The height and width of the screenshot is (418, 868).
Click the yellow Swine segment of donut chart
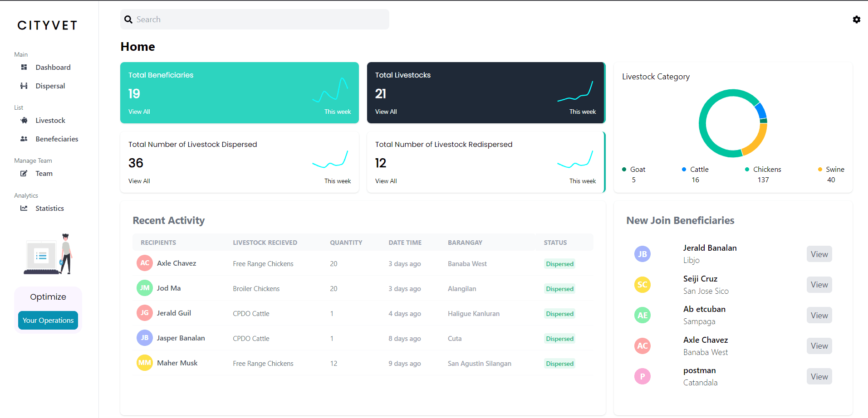tap(757, 141)
